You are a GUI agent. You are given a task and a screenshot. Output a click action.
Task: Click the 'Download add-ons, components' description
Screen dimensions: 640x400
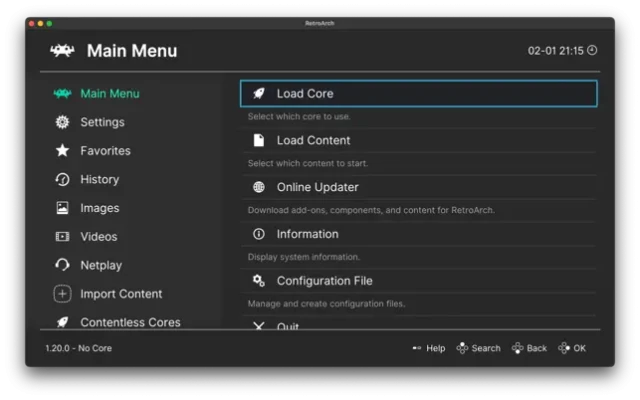[x=371, y=210]
